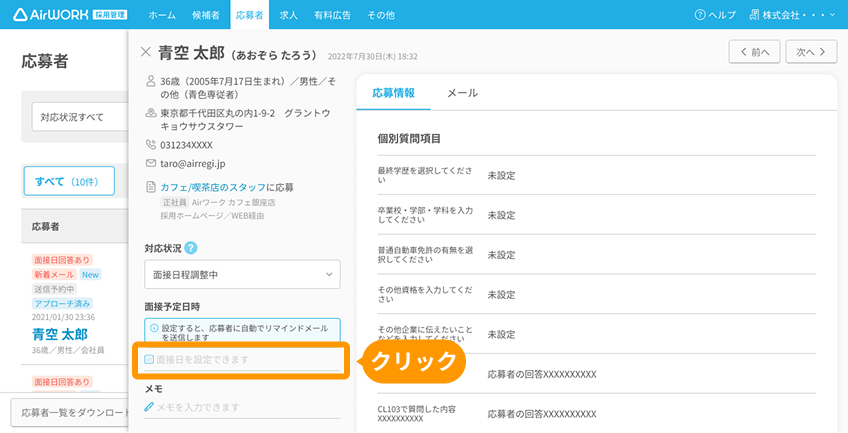Click the AirWORK logo
The width and height of the screenshot is (848, 433).
(x=70, y=15)
